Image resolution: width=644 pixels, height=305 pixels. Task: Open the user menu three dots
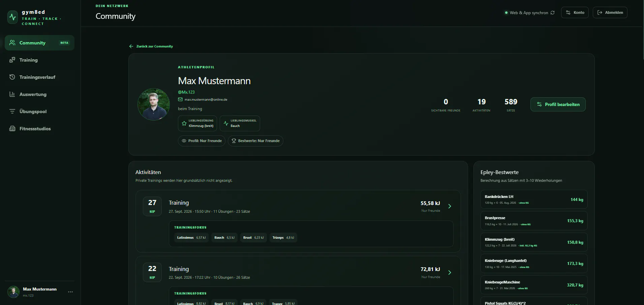coord(70,292)
